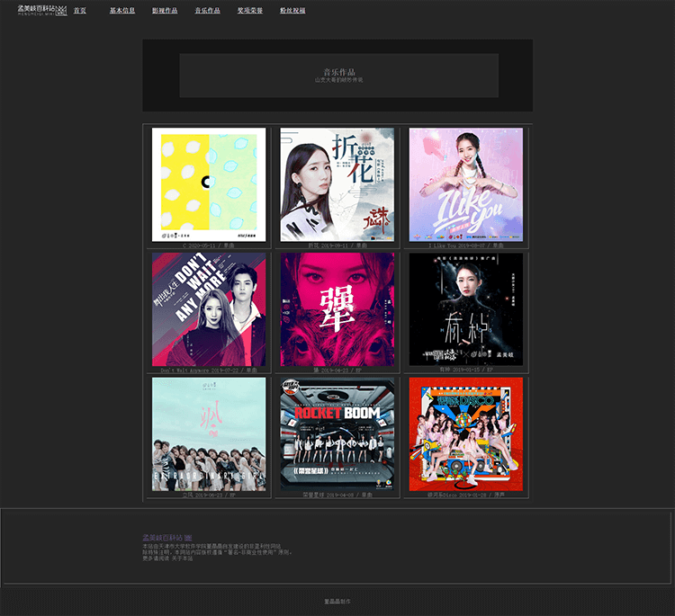Click the caption '折花 2019-09-11 / 单曲'
This screenshot has width=675, height=616.
[x=337, y=246]
